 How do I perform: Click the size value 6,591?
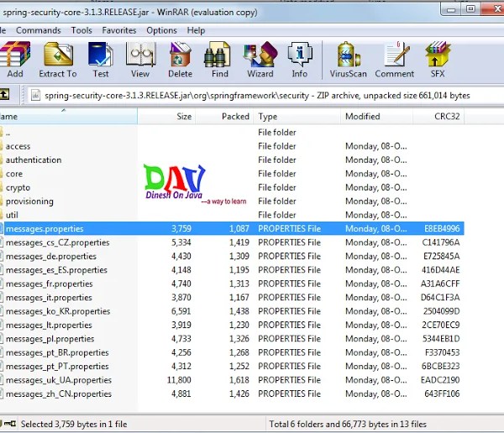[181, 311]
